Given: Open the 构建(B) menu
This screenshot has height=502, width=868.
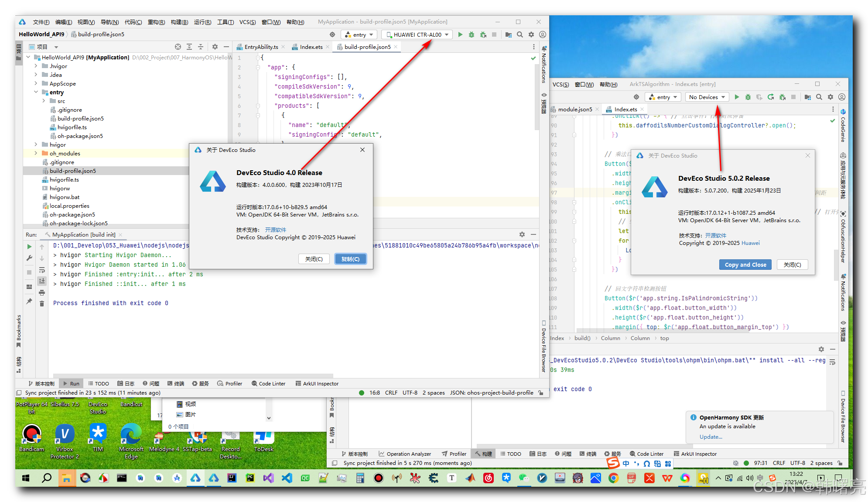Looking at the screenshot, I should [179, 22].
